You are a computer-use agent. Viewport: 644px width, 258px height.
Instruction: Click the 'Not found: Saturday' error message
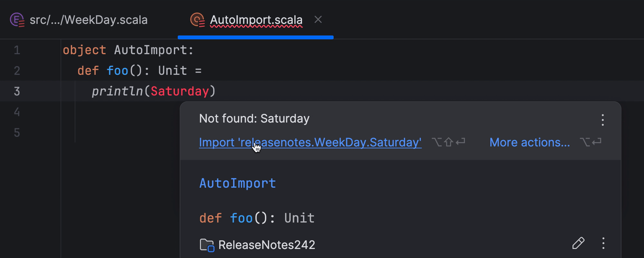coord(254,119)
